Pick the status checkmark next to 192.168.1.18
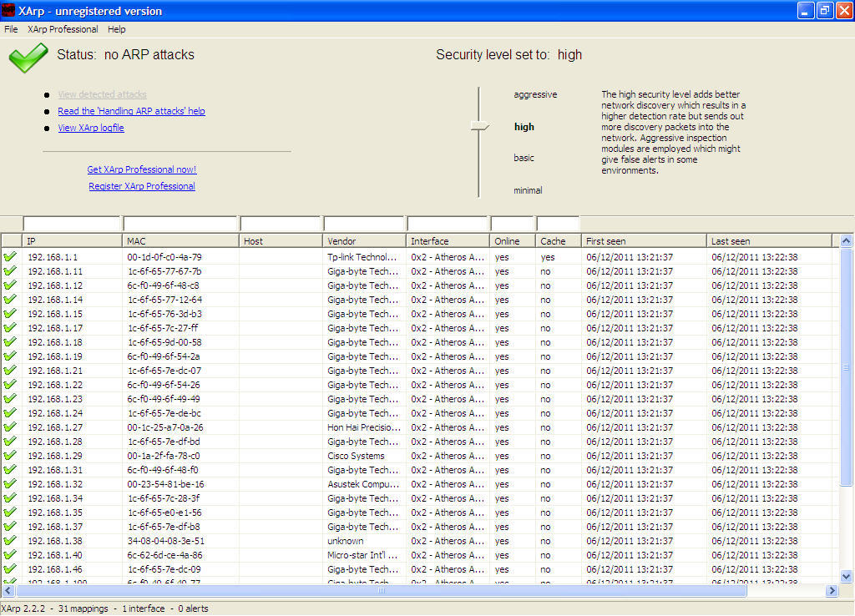 pyautogui.click(x=10, y=341)
